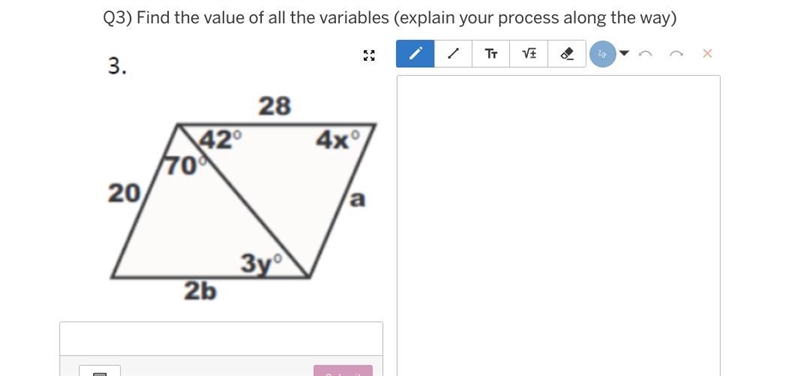Image resolution: width=800 pixels, height=376 pixels.
Task: Expand the whiteboard to fullscreen
Action: coord(369,55)
